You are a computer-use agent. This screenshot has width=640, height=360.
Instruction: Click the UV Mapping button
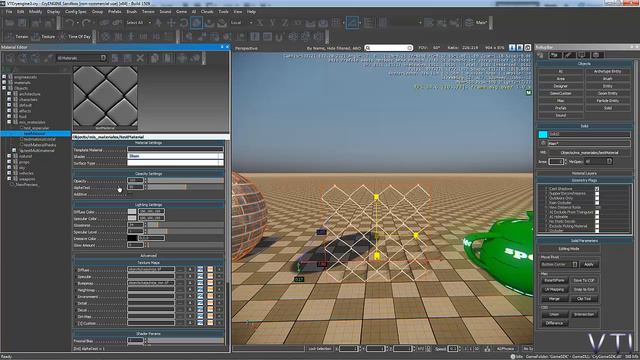554,290
